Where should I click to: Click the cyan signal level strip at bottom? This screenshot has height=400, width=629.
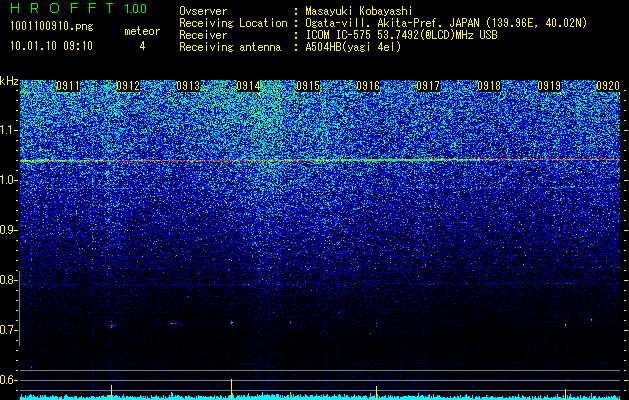coord(320,397)
